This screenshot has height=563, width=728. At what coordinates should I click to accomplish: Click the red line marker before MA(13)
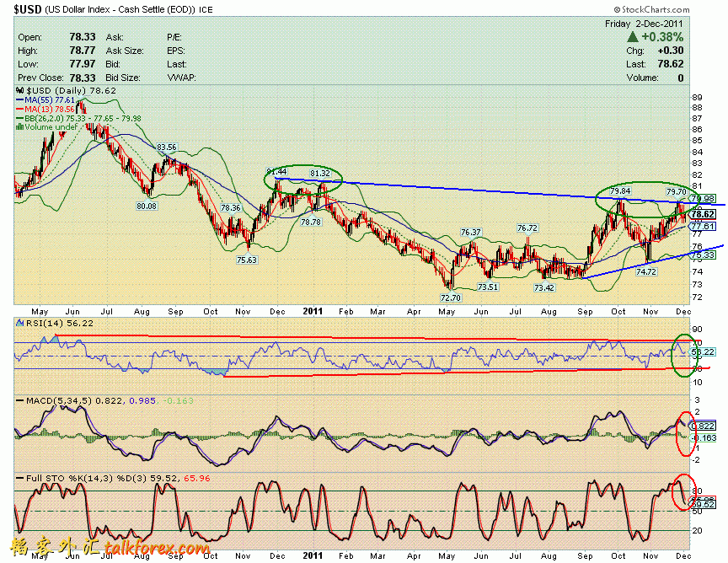click(x=19, y=110)
